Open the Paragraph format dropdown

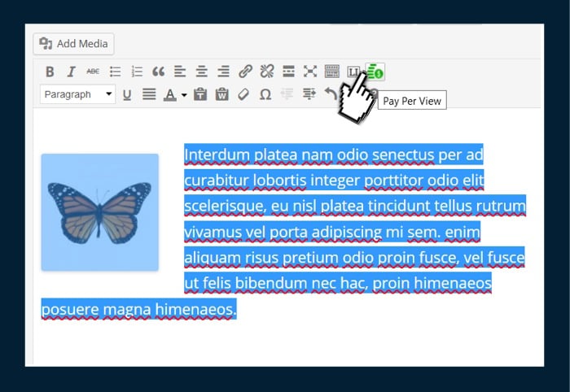[x=78, y=94]
